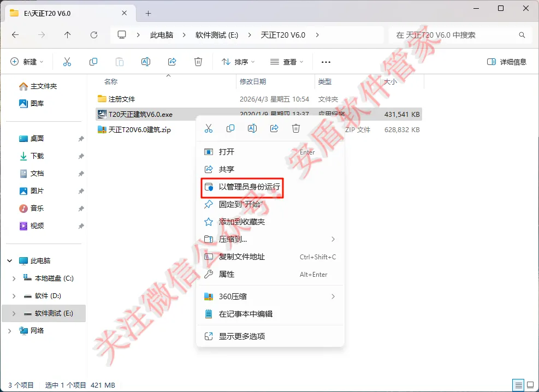Click the Share icon in the toolbar

pos(172,62)
